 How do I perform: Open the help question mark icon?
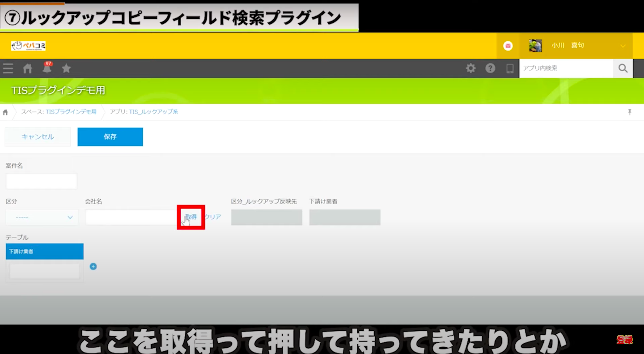coord(490,68)
